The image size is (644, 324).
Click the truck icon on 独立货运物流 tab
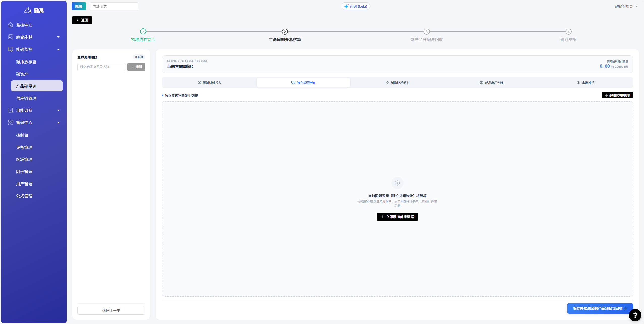(293, 83)
